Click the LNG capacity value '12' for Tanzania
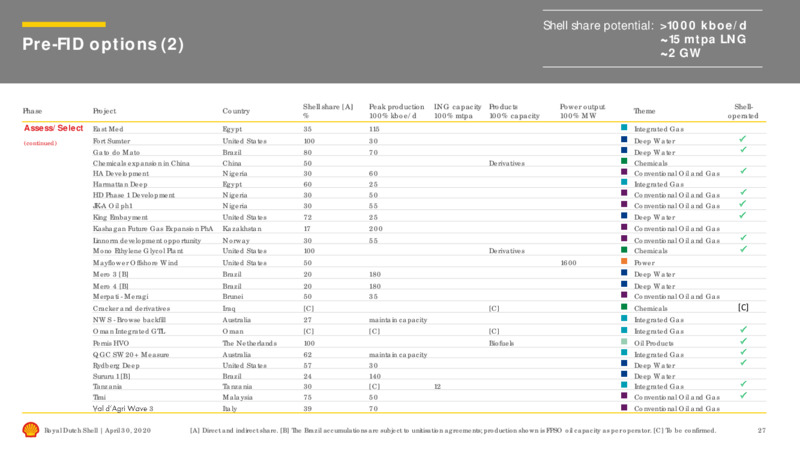Viewport: 800px width, 450px height. tap(437, 387)
